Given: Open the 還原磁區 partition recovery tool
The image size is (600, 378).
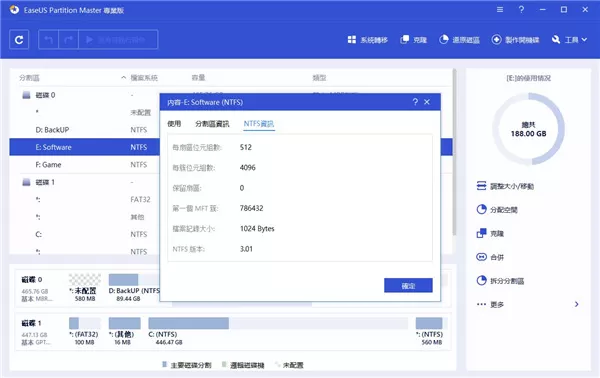Looking at the screenshot, I should pos(460,40).
